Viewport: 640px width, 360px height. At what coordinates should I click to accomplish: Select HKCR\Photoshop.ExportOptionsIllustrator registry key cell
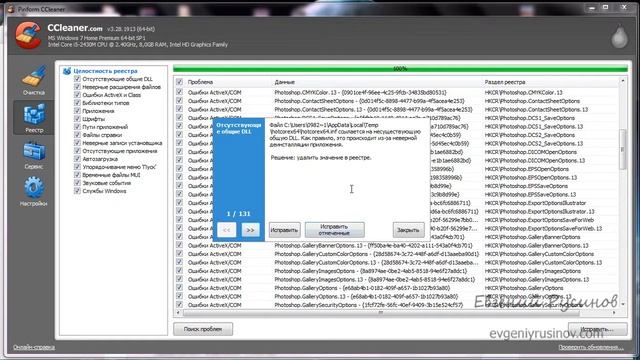[535, 203]
